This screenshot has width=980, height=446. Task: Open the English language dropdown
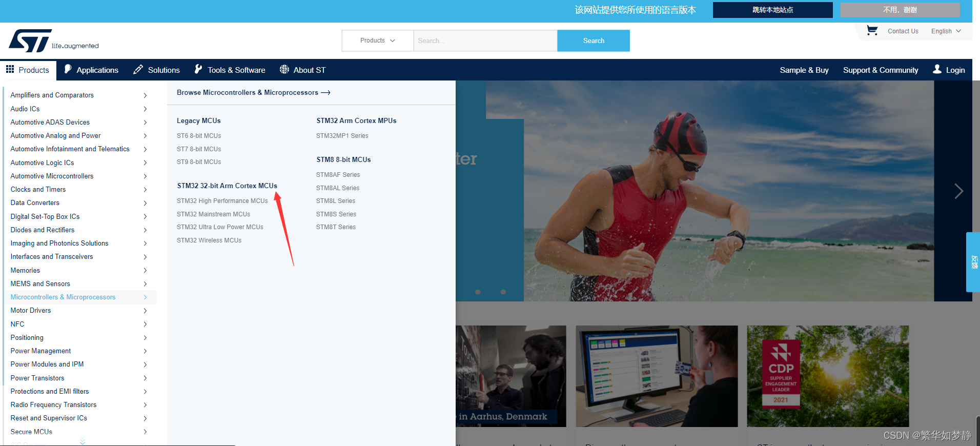946,31
